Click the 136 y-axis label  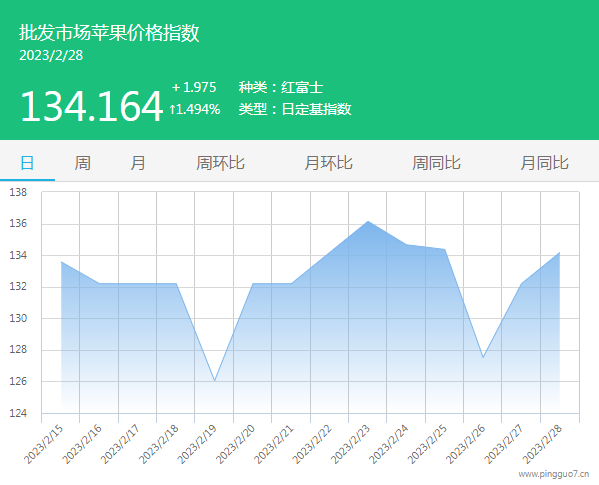tap(18, 223)
